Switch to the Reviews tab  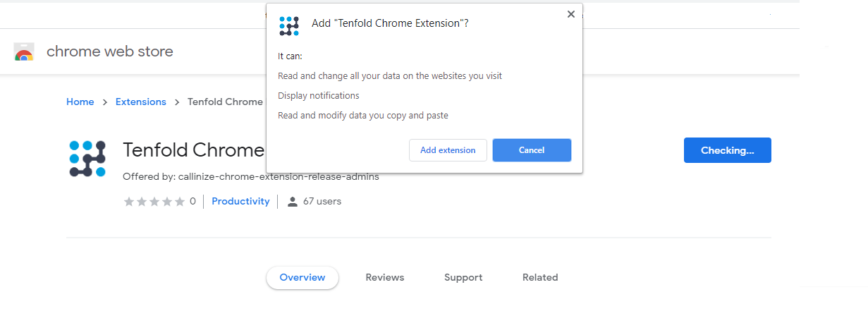(x=385, y=277)
